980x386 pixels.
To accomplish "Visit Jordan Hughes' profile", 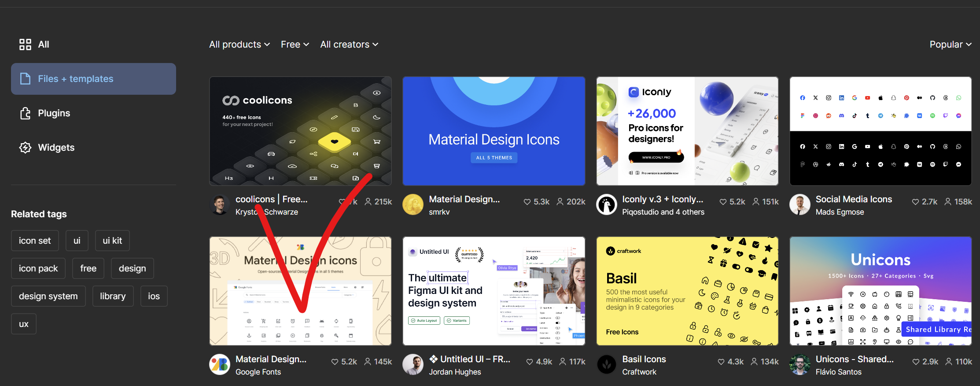I will [455, 372].
